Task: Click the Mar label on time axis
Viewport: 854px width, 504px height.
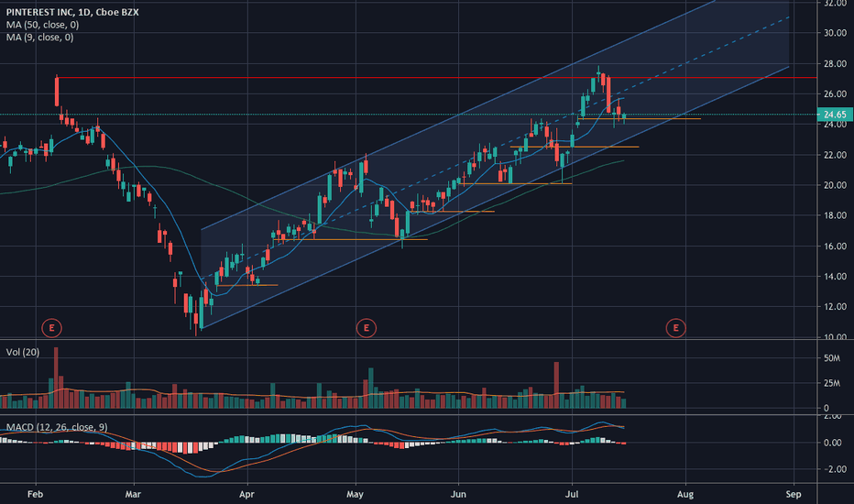Action: (x=133, y=494)
